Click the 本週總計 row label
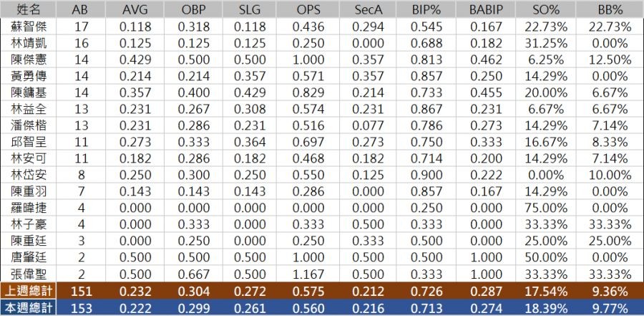Screen dimensions: 644x316 pyautogui.click(x=27, y=307)
